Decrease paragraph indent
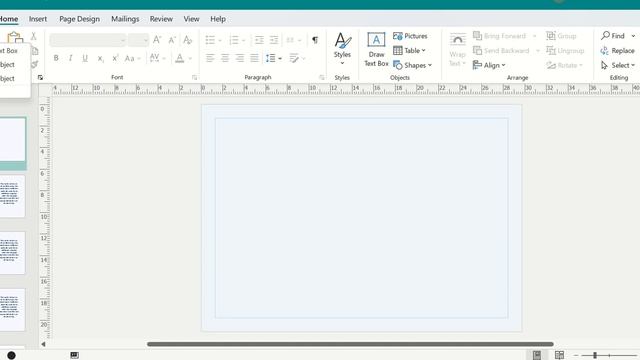640x360 pixels. click(x=259, y=40)
